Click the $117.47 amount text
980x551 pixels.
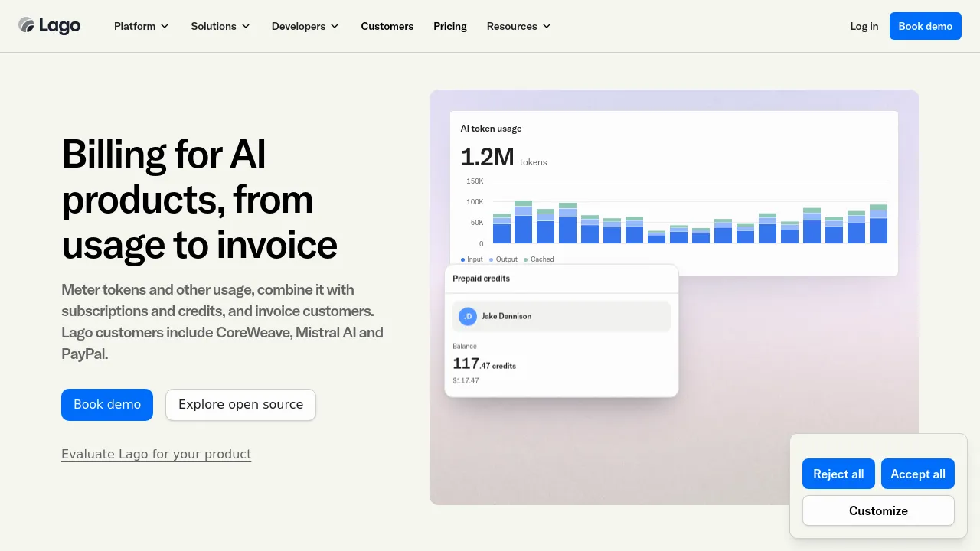[465, 380]
